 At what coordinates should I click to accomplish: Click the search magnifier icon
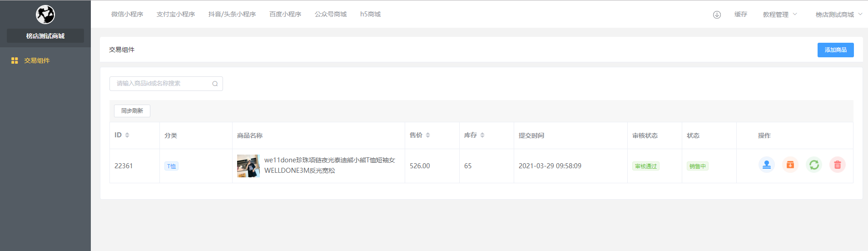coord(215,84)
